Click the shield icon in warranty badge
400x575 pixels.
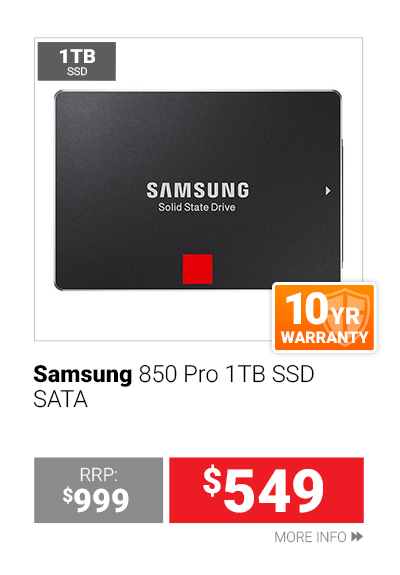[x=346, y=315]
